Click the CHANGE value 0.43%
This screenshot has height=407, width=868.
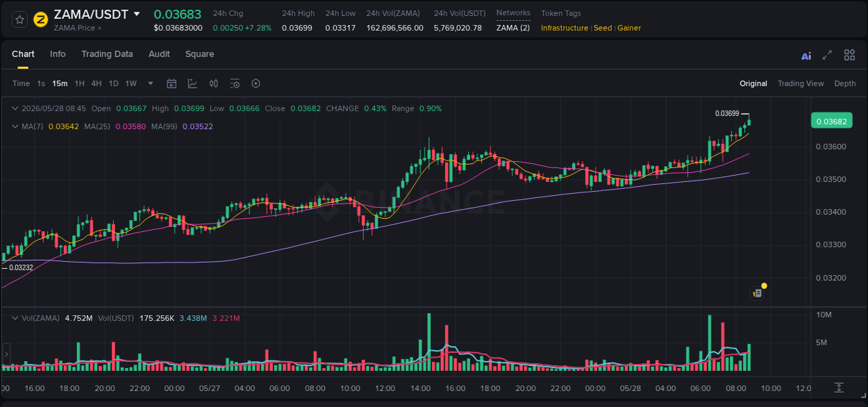[x=375, y=108]
